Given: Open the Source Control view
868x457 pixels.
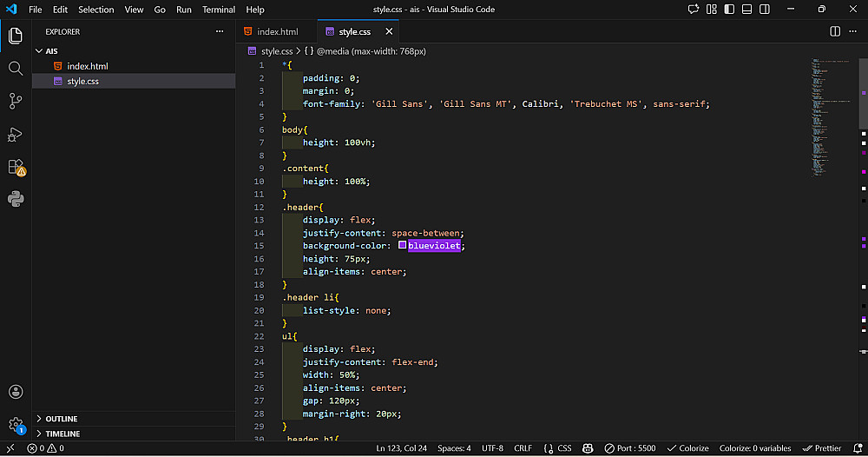Looking at the screenshot, I should (16, 101).
